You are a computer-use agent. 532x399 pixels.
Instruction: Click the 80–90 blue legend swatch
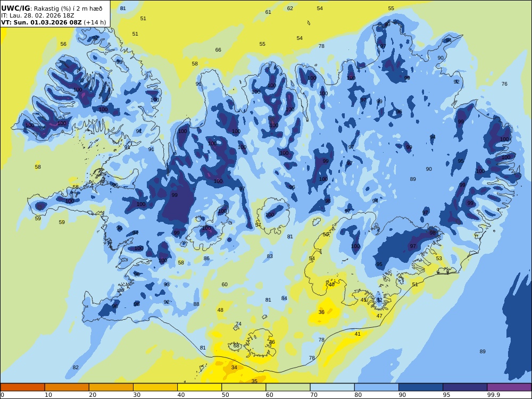377,387
